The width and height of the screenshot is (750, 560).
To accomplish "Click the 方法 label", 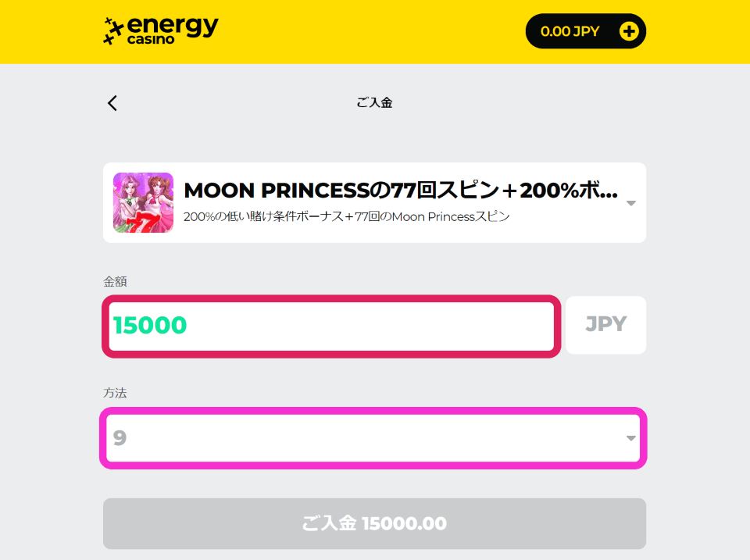I will (116, 393).
